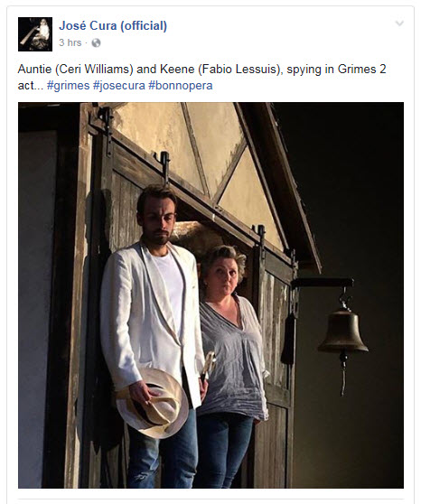421x504 pixels.
Task: Click the white Panama hat in the photo
Action: [x=152, y=404]
